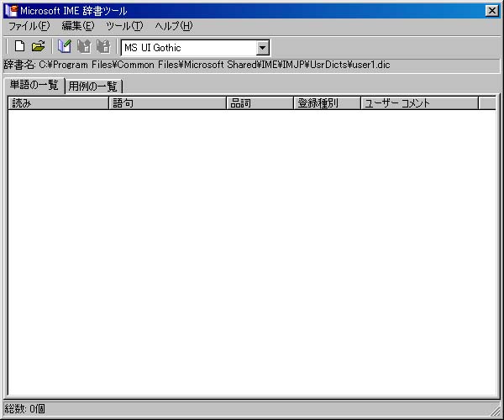Click the IME dictionary tool title bar icon
The image size is (504, 420).
click(12, 11)
